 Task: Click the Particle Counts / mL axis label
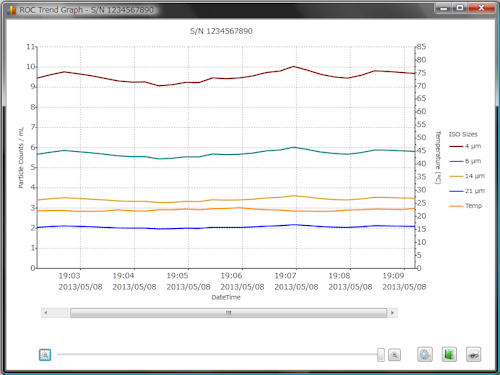(x=21, y=157)
